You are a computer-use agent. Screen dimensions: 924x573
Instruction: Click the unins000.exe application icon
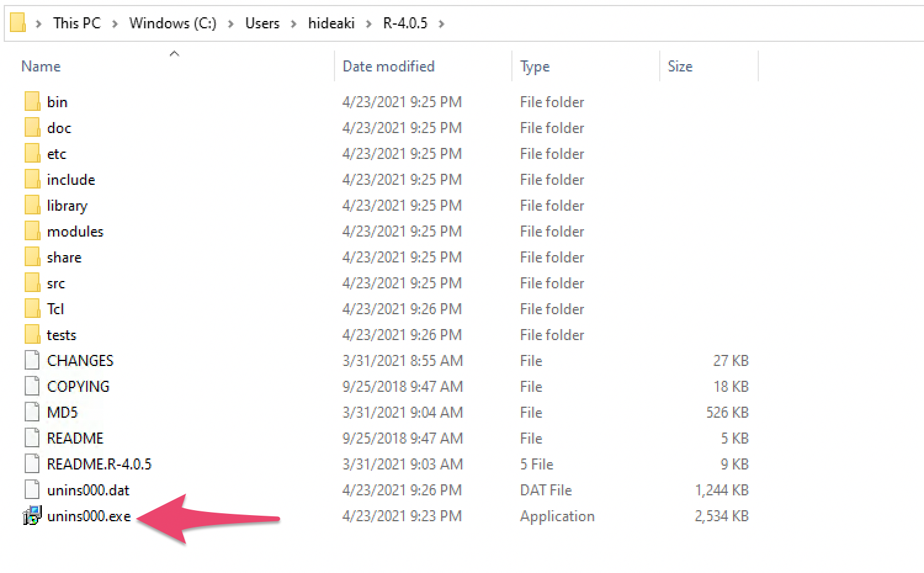(x=32, y=516)
